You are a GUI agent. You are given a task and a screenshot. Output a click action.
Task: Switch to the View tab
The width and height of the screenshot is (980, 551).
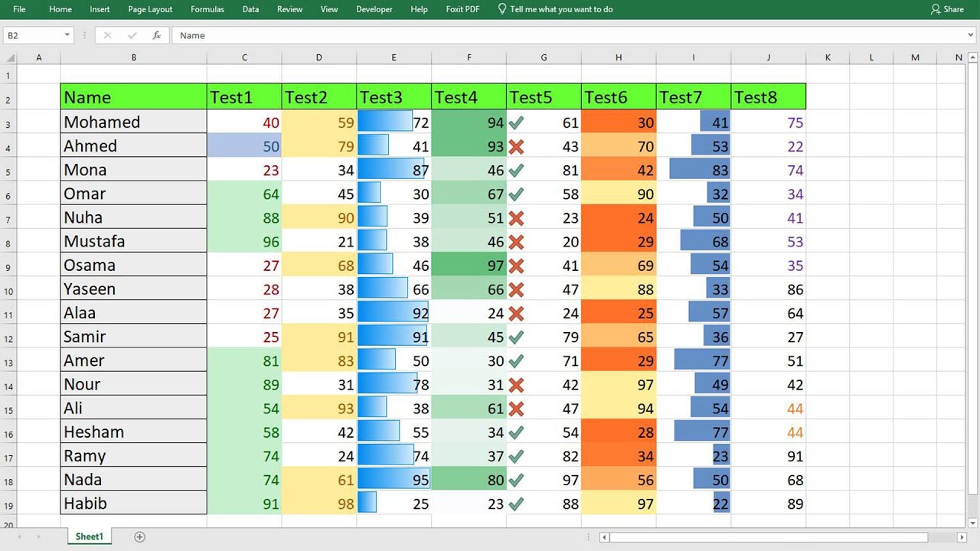(x=329, y=9)
